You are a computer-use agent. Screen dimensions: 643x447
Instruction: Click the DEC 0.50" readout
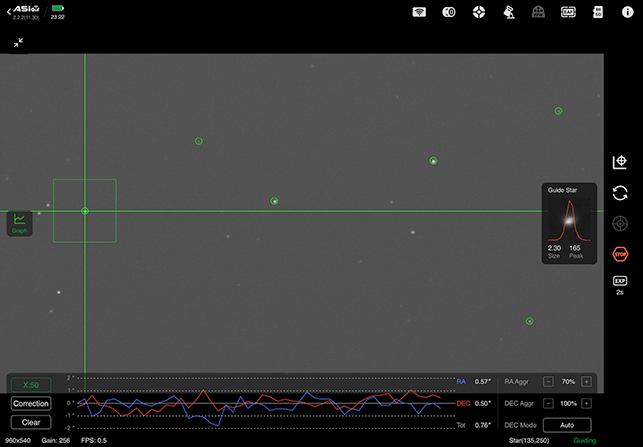tap(474, 404)
